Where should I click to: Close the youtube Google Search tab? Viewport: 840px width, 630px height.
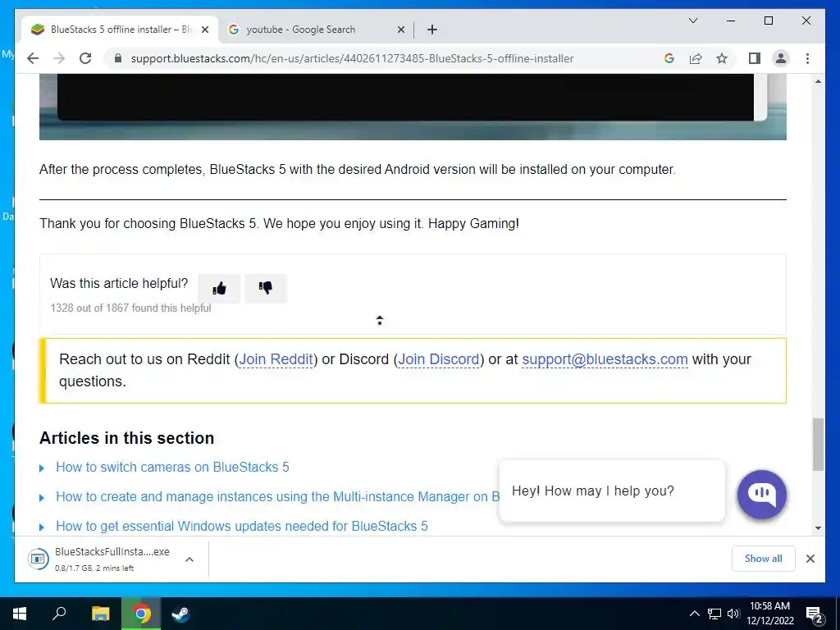[400, 30]
